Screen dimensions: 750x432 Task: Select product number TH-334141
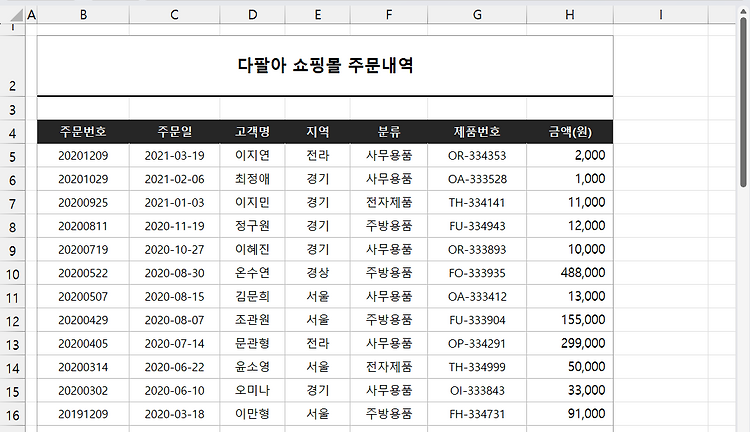tap(477, 202)
